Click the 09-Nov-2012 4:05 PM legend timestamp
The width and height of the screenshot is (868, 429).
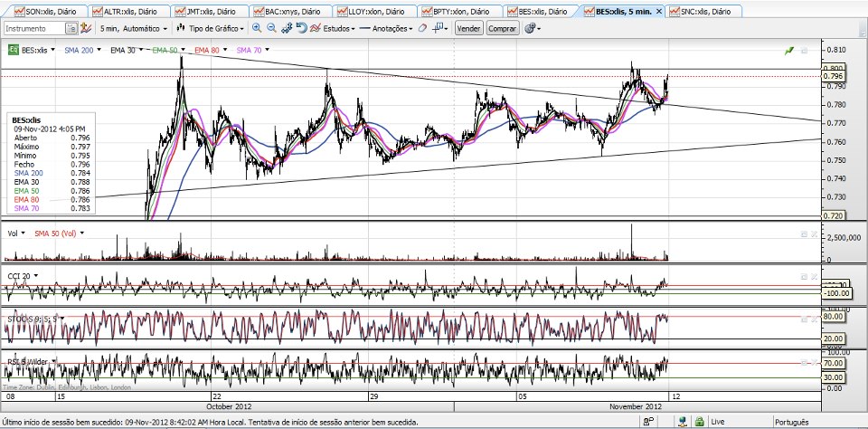[x=50, y=129]
